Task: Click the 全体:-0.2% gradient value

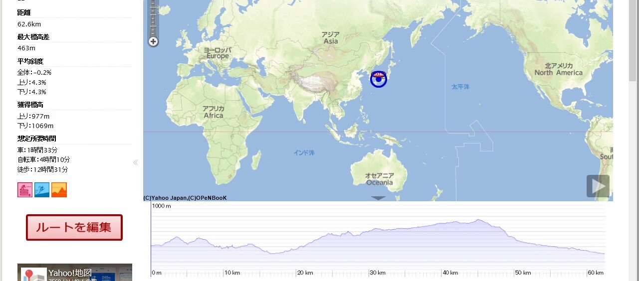Action: pyautogui.click(x=34, y=73)
